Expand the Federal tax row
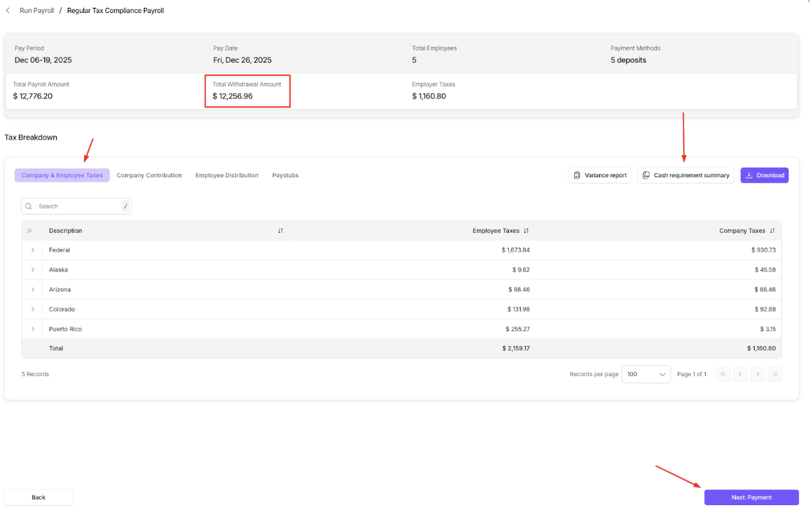This screenshot has width=812, height=528. [x=33, y=250]
